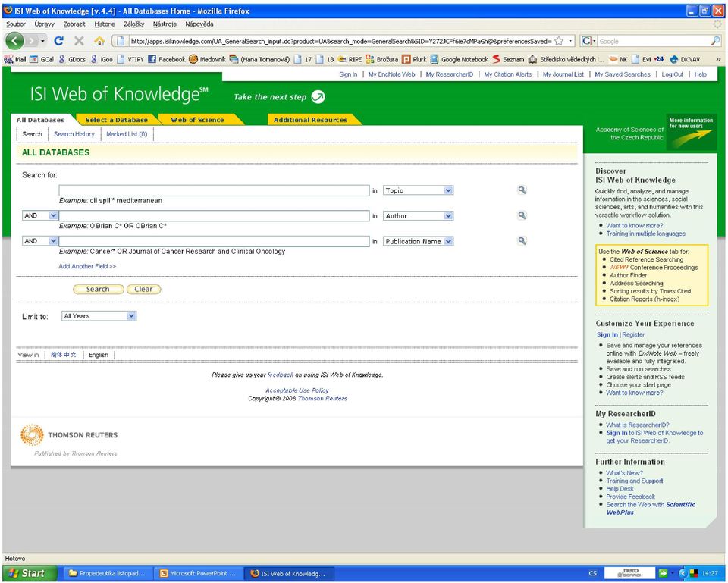Click the Author search text field

click(x=214, y=216)
